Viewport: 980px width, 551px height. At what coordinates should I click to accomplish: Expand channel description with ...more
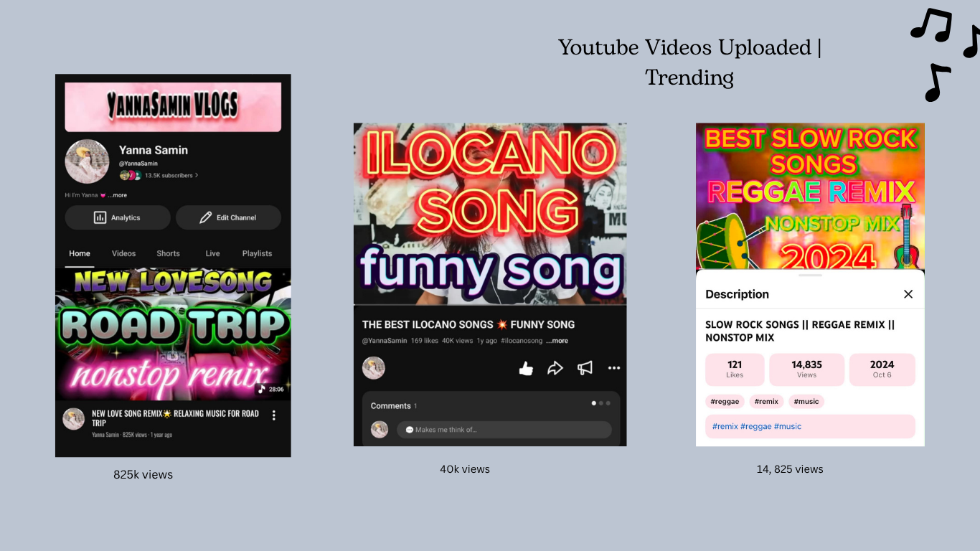coord(117,195)
